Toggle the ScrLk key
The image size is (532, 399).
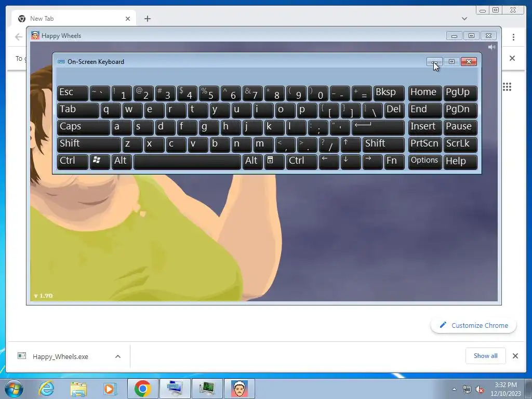(x=460, y=144)
